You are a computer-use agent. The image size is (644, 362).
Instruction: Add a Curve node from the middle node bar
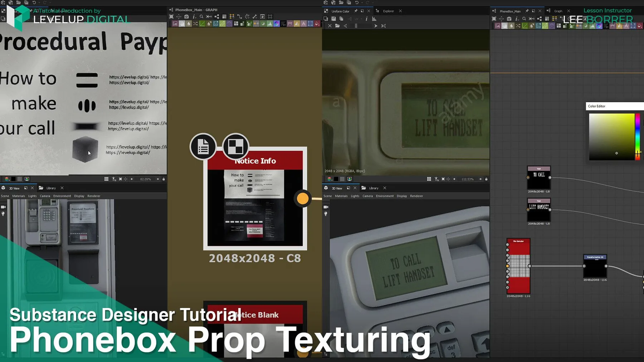click(202, 24)
